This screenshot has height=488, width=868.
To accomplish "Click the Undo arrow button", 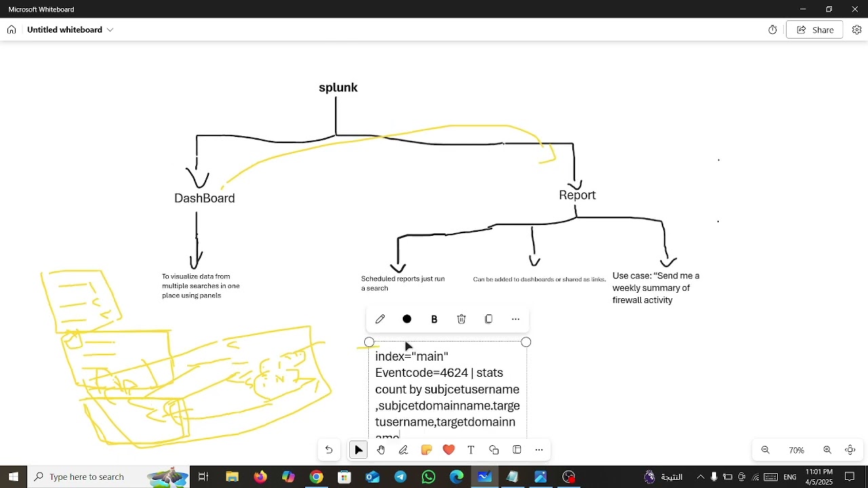I will tap(329, 450).
